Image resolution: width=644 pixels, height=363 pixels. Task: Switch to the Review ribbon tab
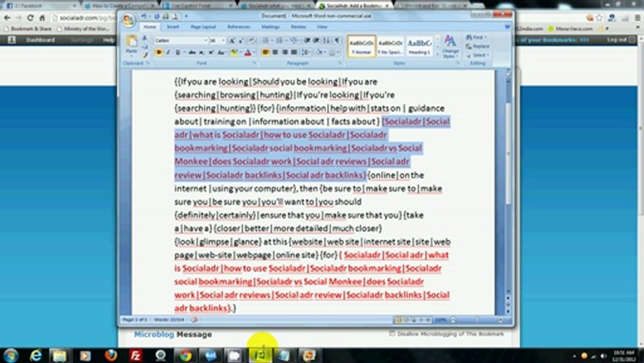298,27
